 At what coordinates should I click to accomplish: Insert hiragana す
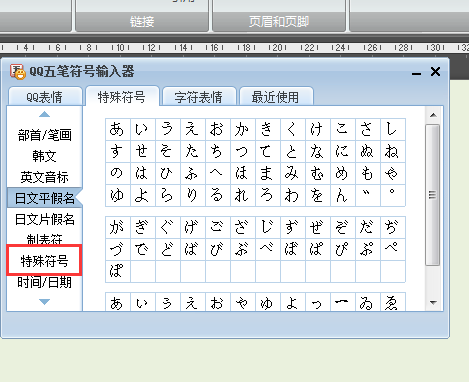pyautogui.click(x=118, y=151)
